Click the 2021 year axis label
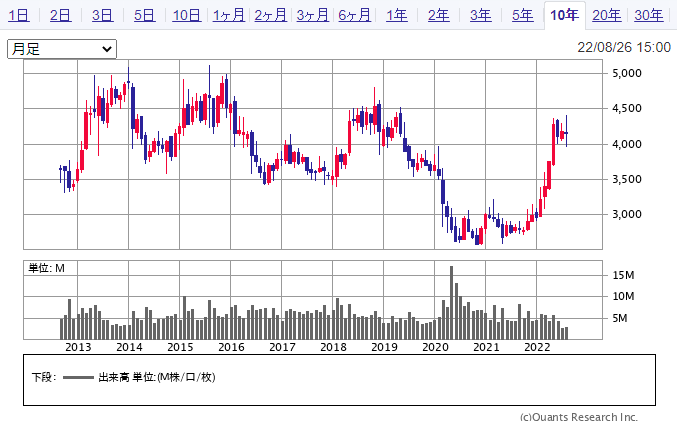This screenshot has height=428, width=677. pyautogui.click(x=486, y=347)
